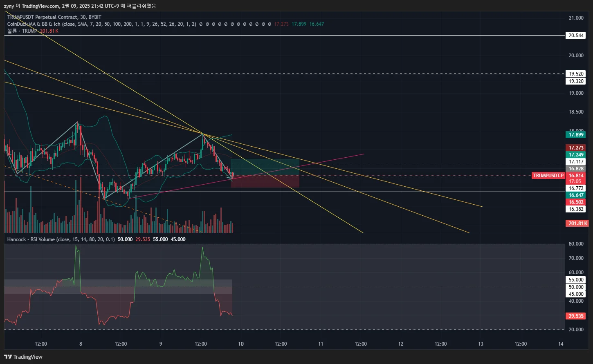This screenshot has height=364, width=593.
Task: Click the day 13 time axis label
Action: 481,344
